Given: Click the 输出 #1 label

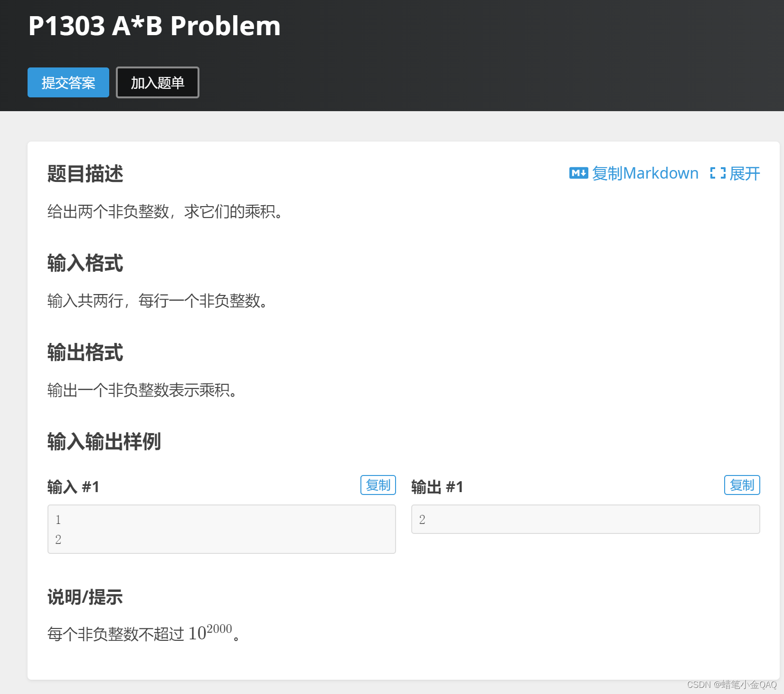Looking at the screenshot, I should tap(437, 487).
